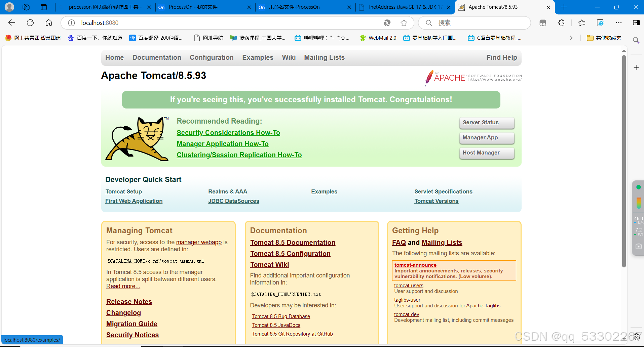
Task: Open the Examples navigation item
Action: (x=258, y=57)
